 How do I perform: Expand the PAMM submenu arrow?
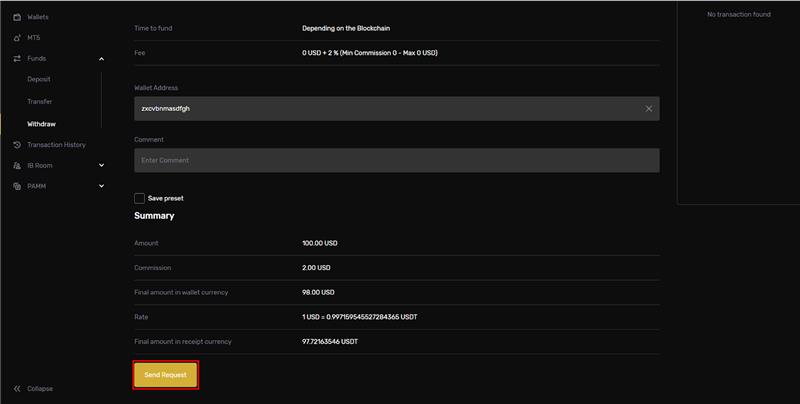click(x=101, y=186)
